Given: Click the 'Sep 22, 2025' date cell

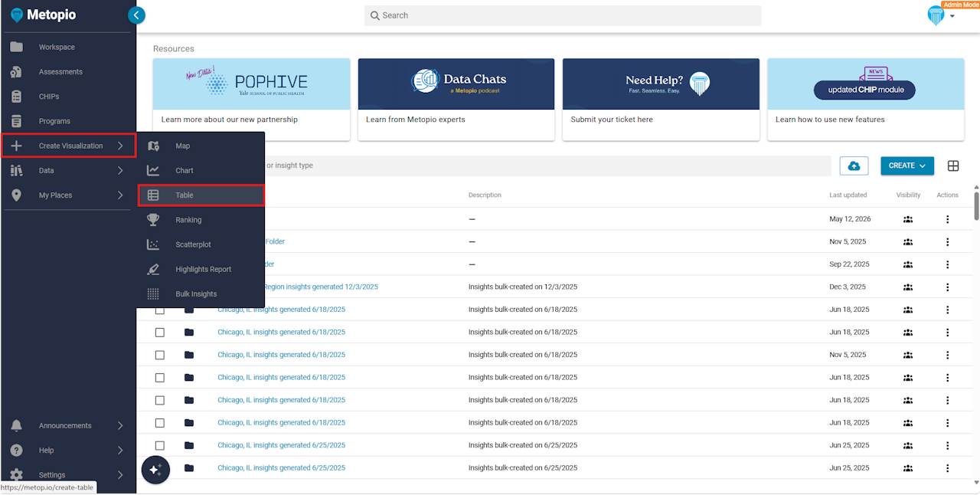Looking at the screenshot, I should 849,264.
